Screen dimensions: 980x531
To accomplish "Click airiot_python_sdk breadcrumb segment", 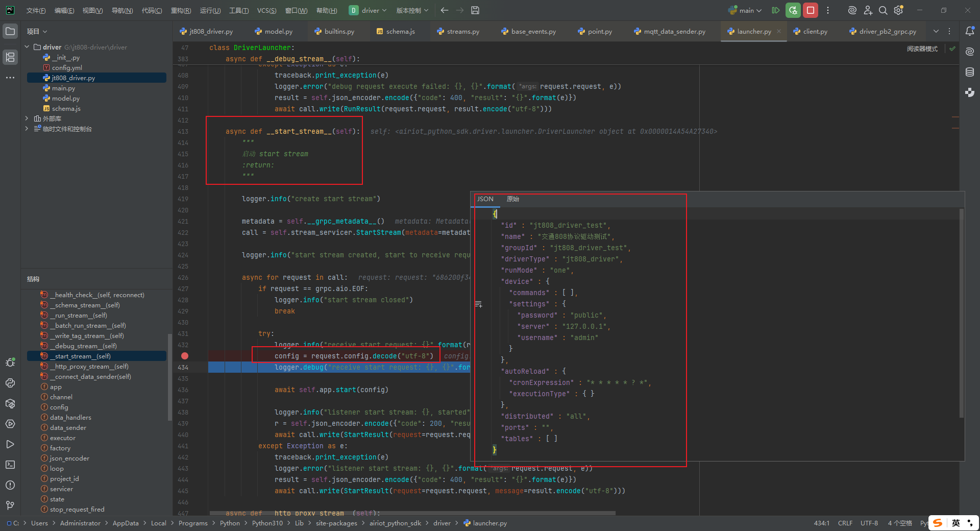I will pos(396,523).
